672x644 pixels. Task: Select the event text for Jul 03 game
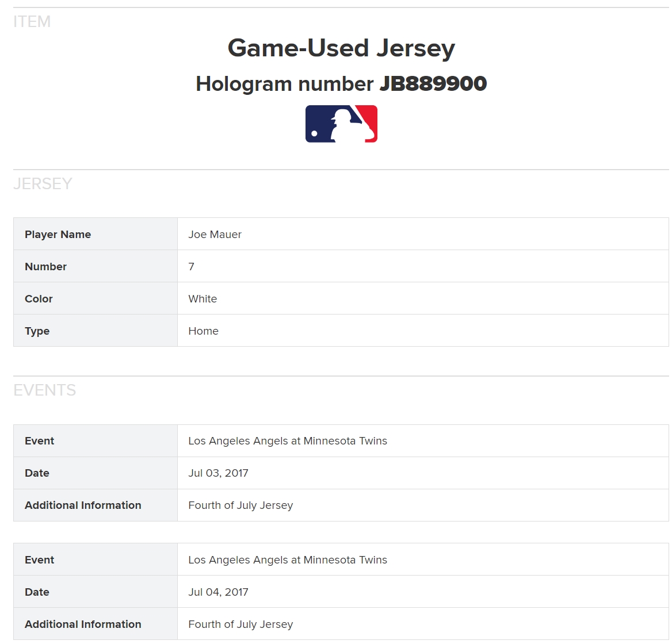(288, 440)
